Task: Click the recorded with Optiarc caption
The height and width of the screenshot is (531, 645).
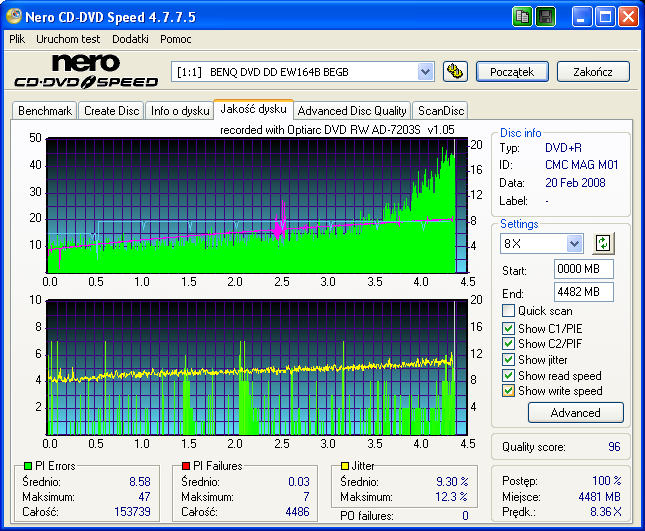Action: (337, 130)
